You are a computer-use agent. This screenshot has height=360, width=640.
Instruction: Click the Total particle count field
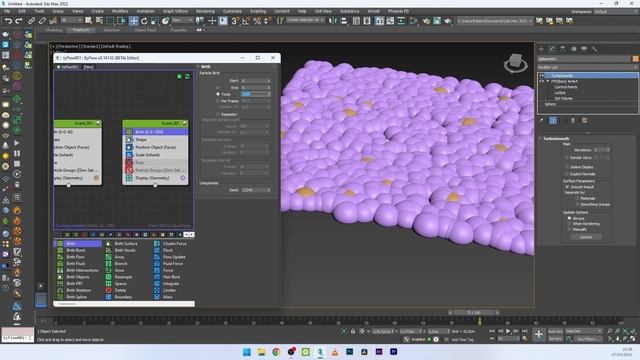coord(256,94)
